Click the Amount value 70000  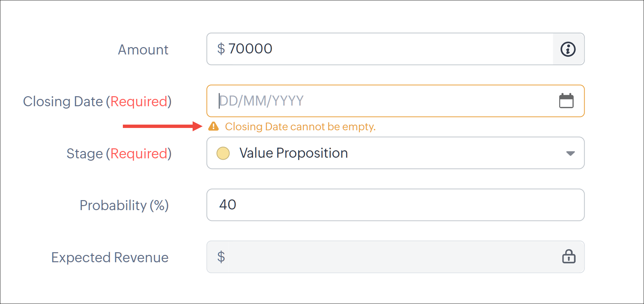tap(251, 49)
